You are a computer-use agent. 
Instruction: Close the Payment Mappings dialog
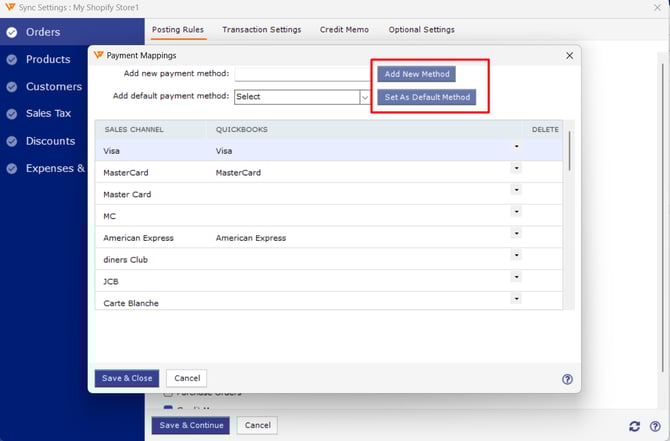[x=569, y=56]
